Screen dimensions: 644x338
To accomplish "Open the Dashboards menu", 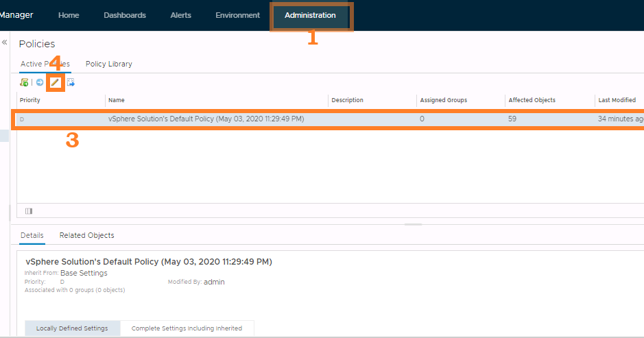I will tap(125, 15).
